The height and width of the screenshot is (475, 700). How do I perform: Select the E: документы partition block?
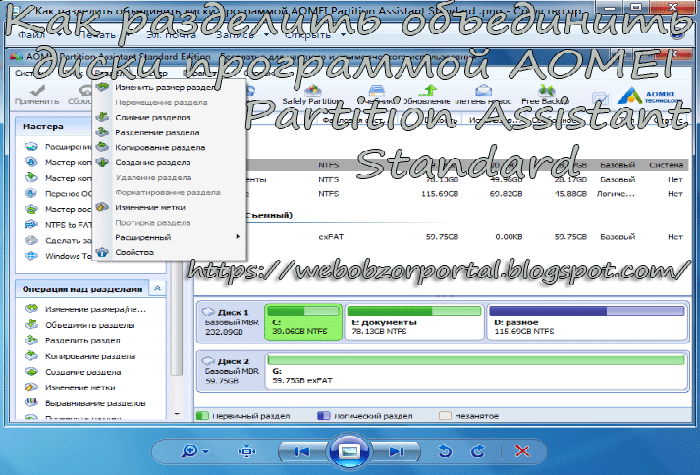(x=414, y=322)
